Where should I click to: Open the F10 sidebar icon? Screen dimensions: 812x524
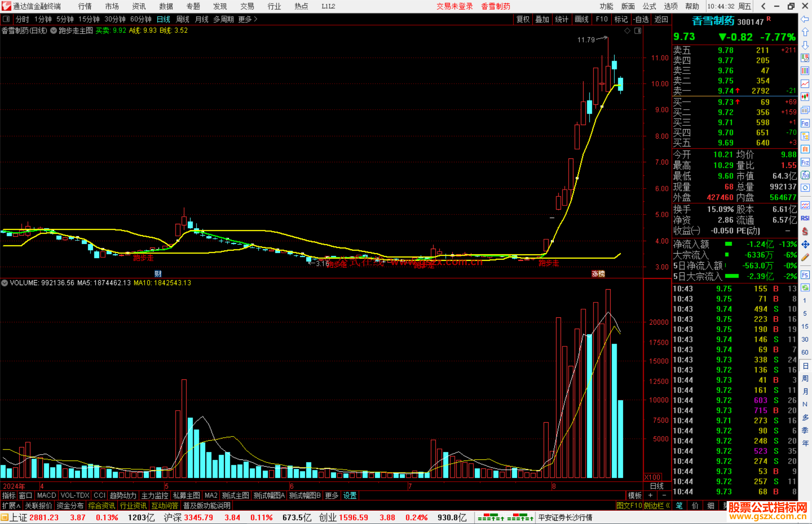(805, 124)
